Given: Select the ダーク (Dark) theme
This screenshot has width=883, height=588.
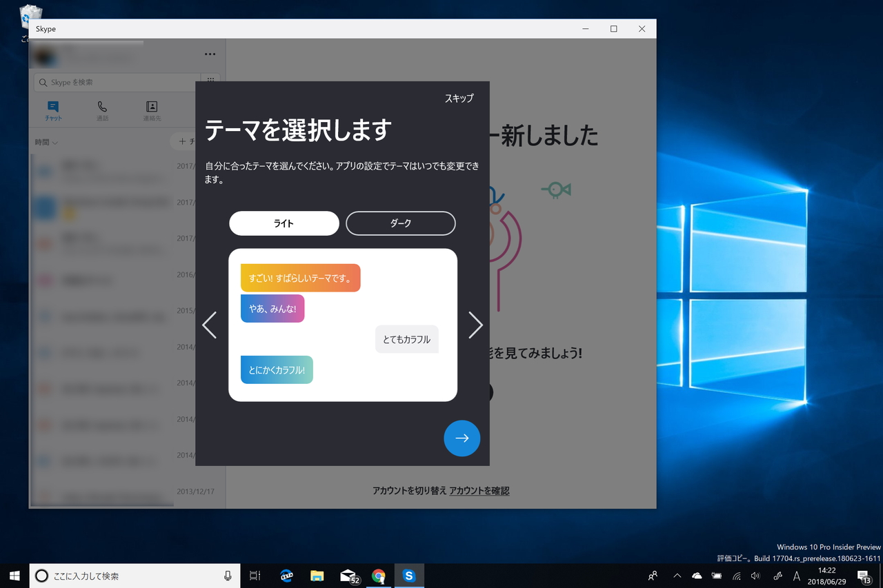Looking at the screenshot, I should [x=400, y=223].
